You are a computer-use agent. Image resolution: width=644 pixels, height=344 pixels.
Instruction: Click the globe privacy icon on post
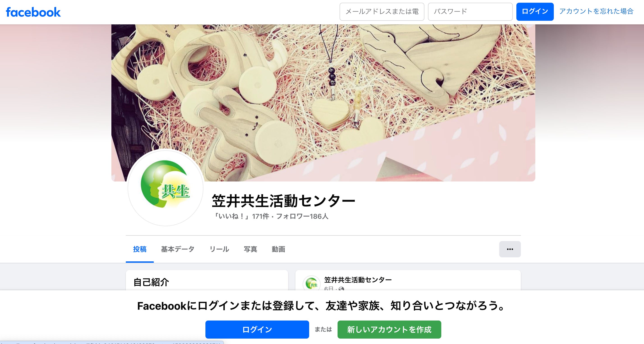pos(341,289)
